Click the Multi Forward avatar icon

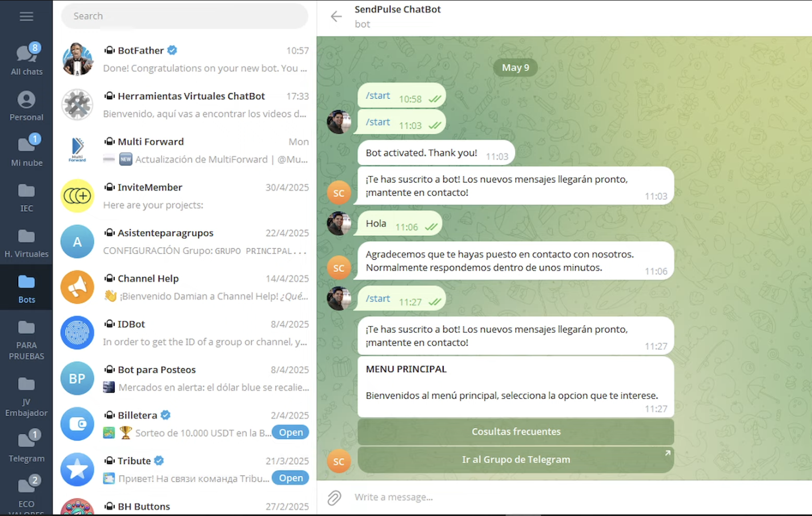78,150
